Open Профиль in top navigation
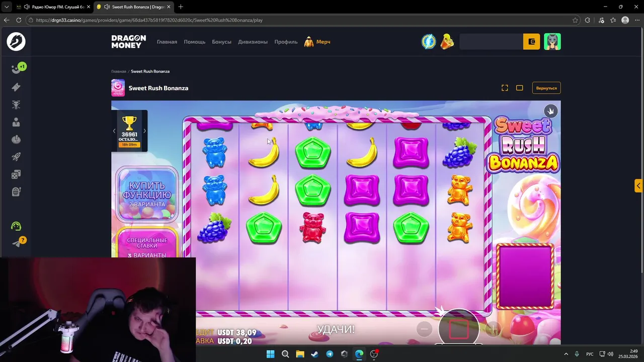The height and width of the screenshot is (362, 644). (286, 42)
